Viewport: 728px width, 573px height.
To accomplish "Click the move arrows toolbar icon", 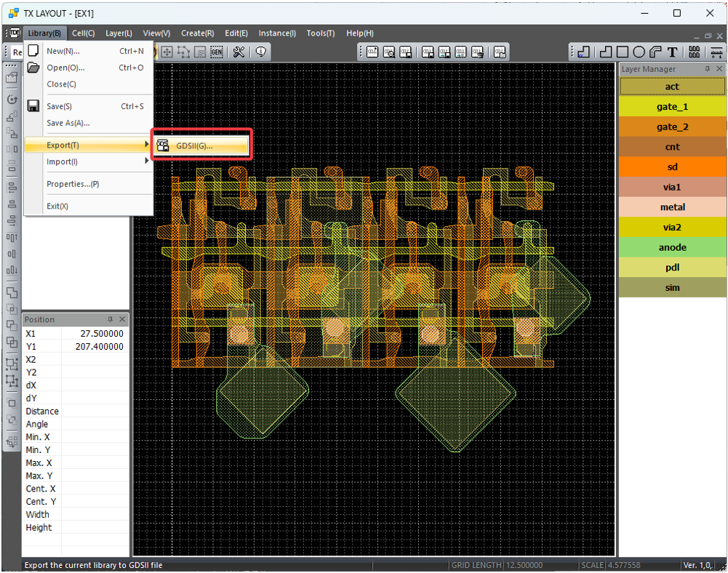I will coord(167,52).
